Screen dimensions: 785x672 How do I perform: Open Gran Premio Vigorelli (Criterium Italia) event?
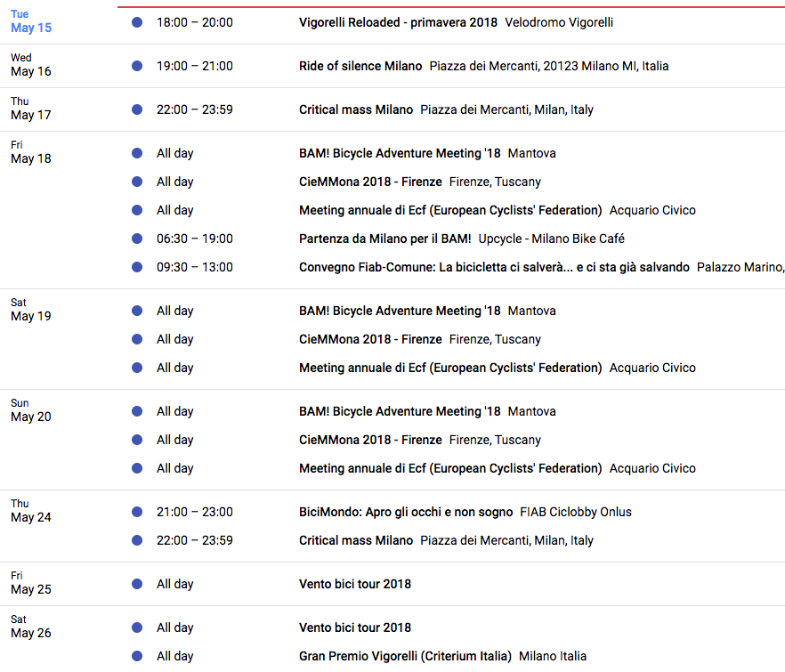(405, 657)
